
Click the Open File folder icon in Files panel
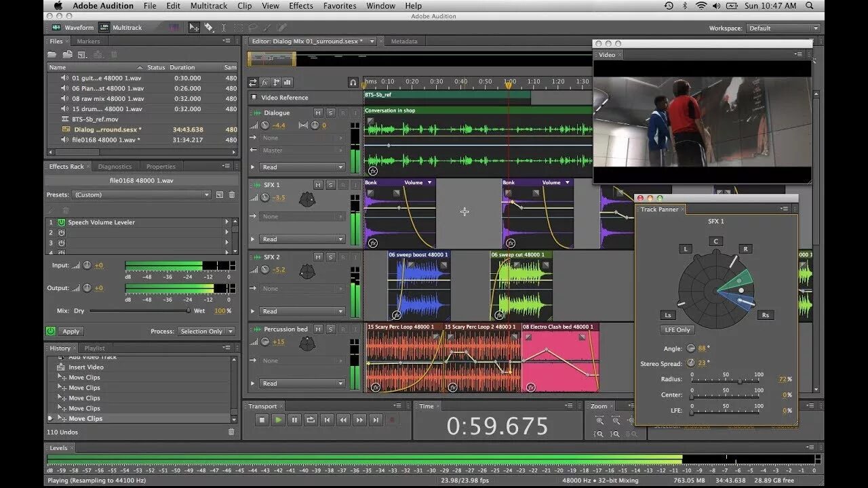[52, 54]
